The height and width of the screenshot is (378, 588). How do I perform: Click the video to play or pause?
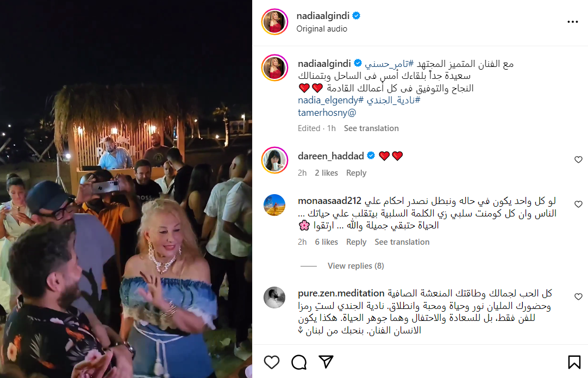pyautogui.click(x=126, y=189)
